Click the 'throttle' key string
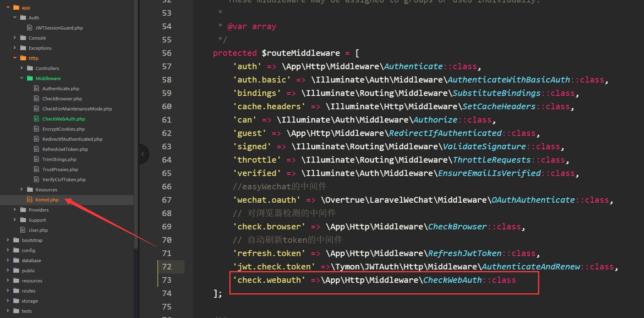The image size is (644, 318). point(257,160)
